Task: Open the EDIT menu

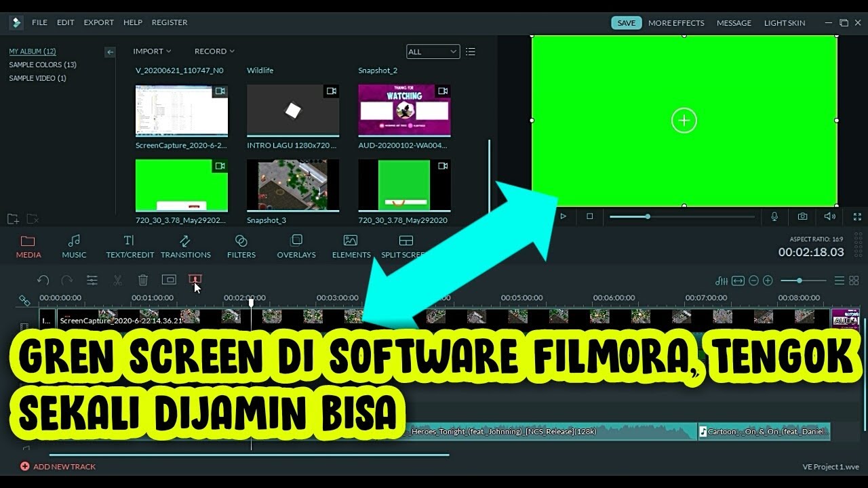Action: pos(66,22)
